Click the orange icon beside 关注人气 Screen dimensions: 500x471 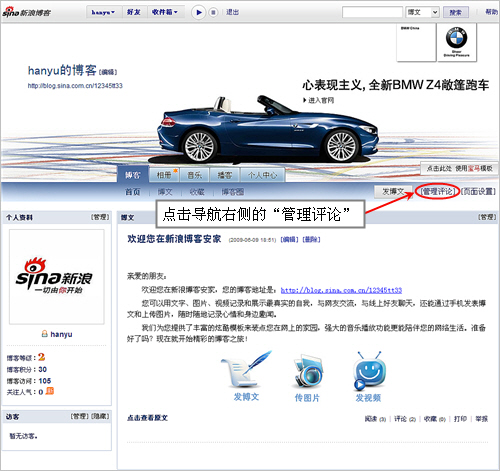[50, 391]
